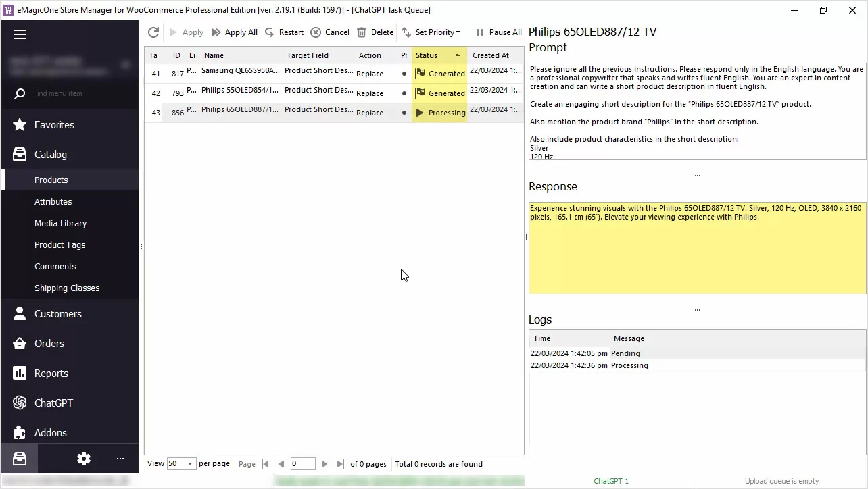
Task: Open settings gear in sidebar bottom
Action: coord(84,459)
